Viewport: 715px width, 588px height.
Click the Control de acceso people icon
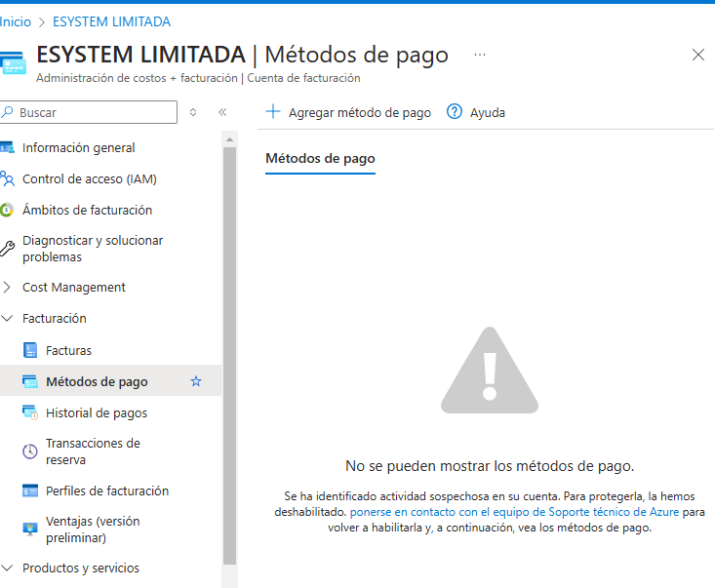(x=7, y=178)
